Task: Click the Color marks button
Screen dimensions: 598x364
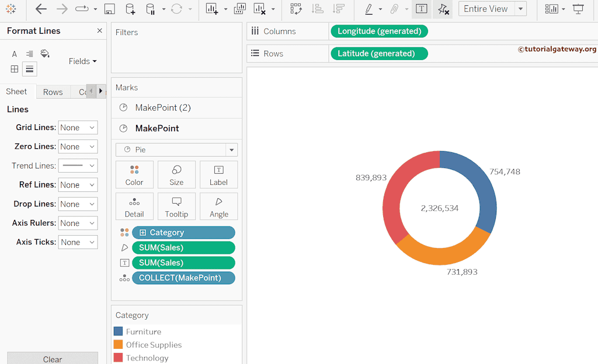Action: point(134,175)
